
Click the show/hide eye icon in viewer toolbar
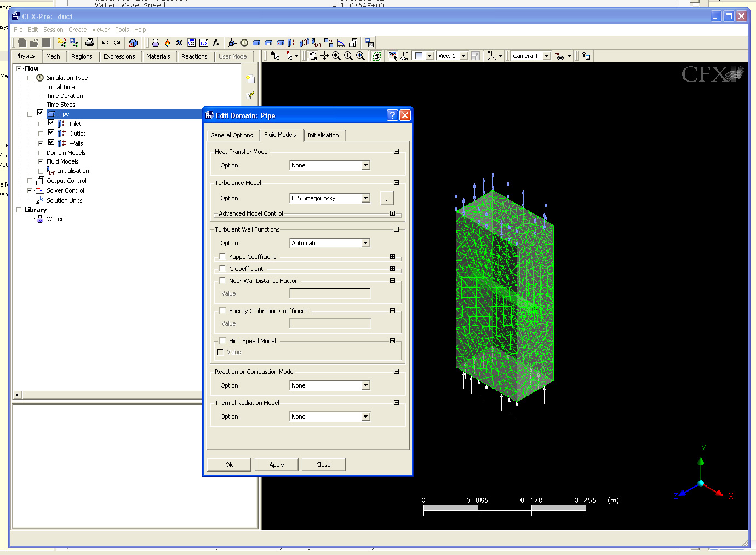pyautogui.click(x=559, y=56)
